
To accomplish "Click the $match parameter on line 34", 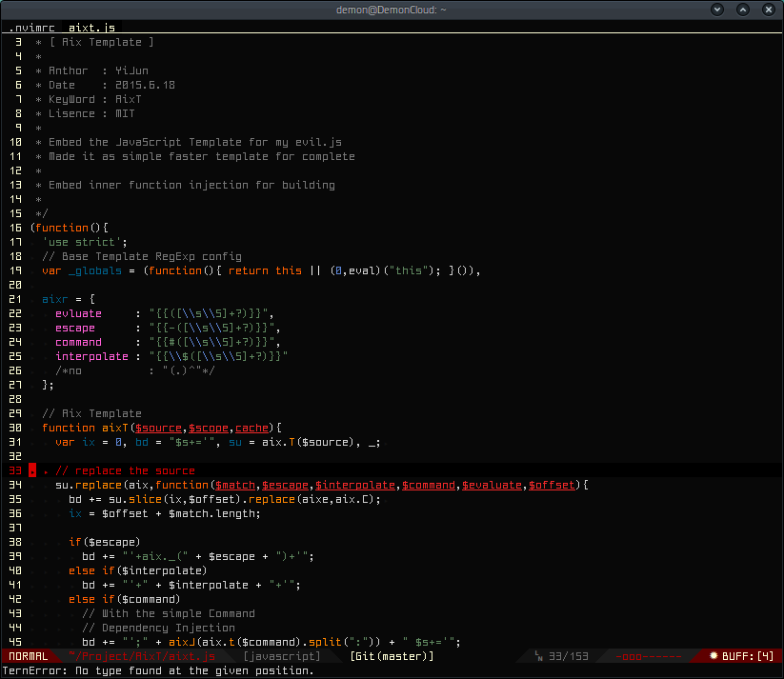I will coord(235,485).
